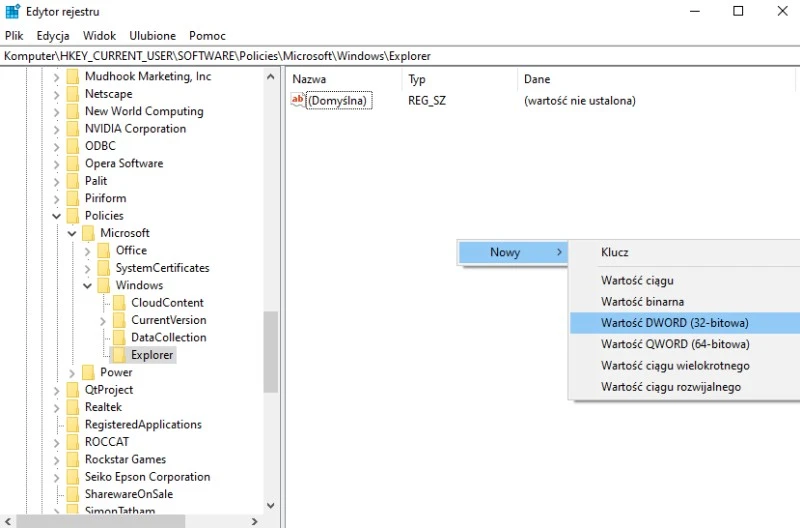
Task: Select the CloudContent folder icon
Action: 118,303
